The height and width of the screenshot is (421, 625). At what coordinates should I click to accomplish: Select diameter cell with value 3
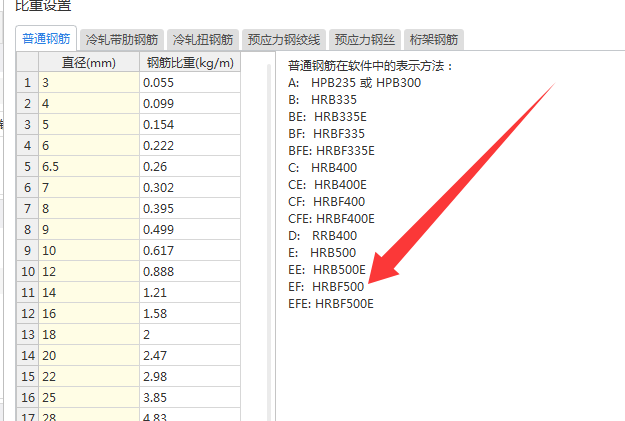coord(89,83)
